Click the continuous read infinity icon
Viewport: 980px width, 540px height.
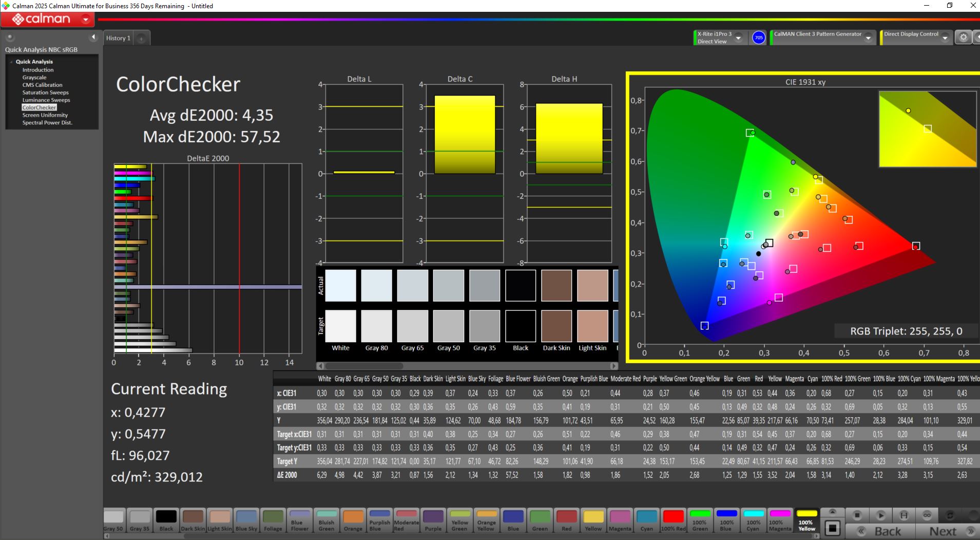coord(927,515)
